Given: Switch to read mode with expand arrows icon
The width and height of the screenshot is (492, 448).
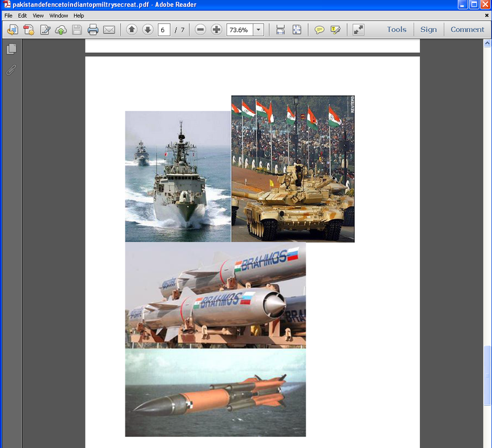Looking at the screenshot, I should point(359,29).
